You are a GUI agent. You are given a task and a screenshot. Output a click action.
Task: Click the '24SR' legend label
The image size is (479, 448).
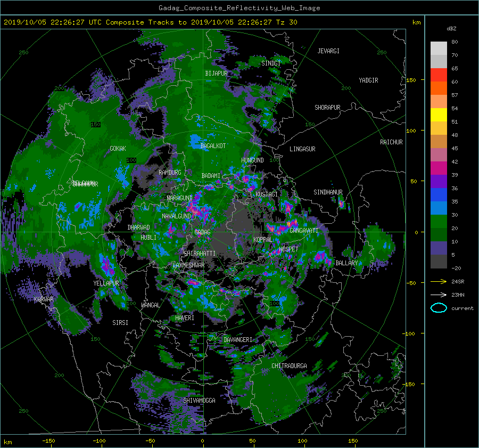pos(458,281)
